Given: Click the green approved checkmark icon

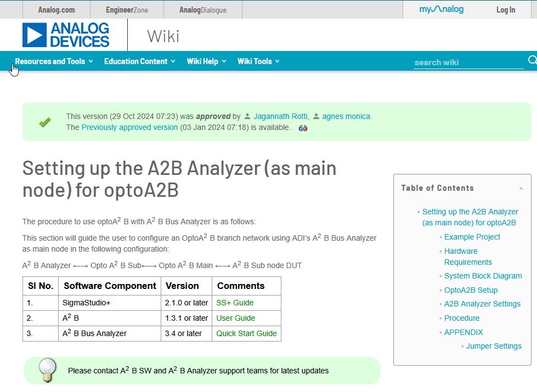Looking at the screenshot, I should (45, 122).
